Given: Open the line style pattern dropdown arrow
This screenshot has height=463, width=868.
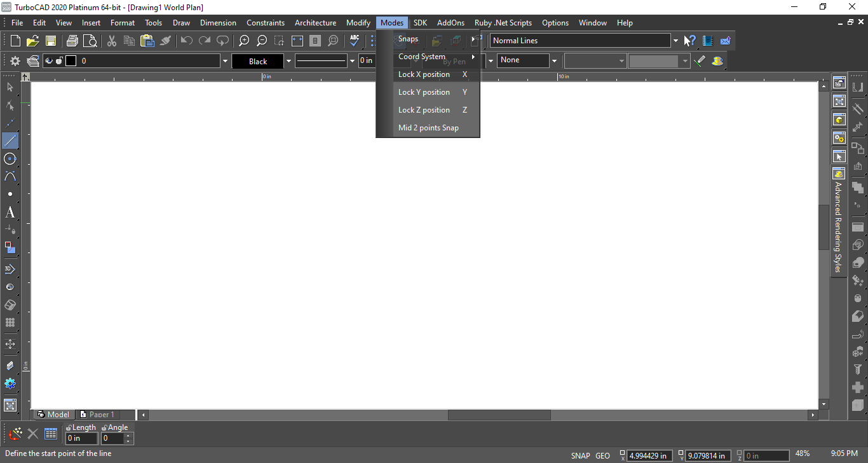Looking at the screenshot, I should (x=353, y=61).
